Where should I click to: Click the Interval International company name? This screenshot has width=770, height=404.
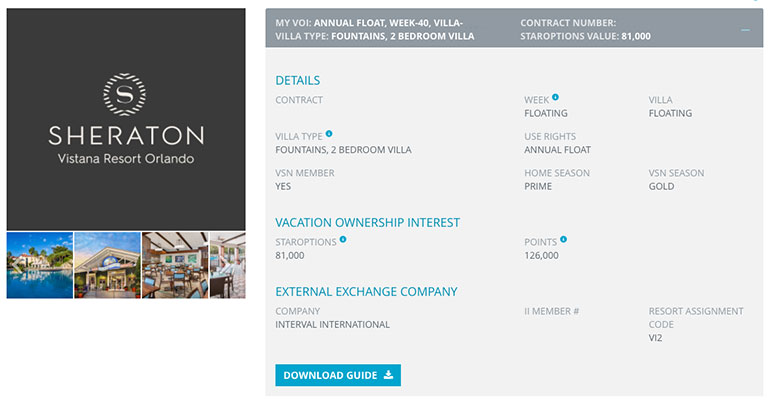tap(332, 324)
